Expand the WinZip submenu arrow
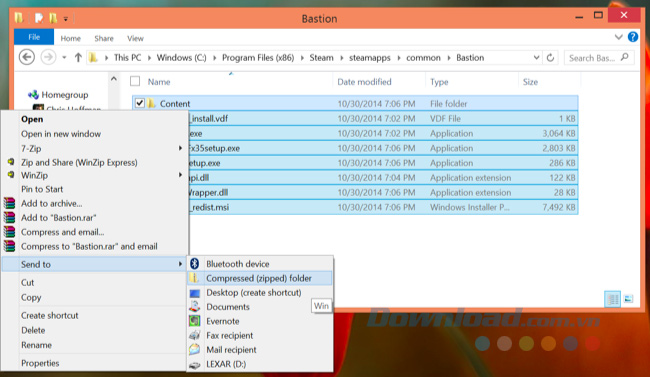This screenshot has height=377, width=650. [x=180, y=175]
